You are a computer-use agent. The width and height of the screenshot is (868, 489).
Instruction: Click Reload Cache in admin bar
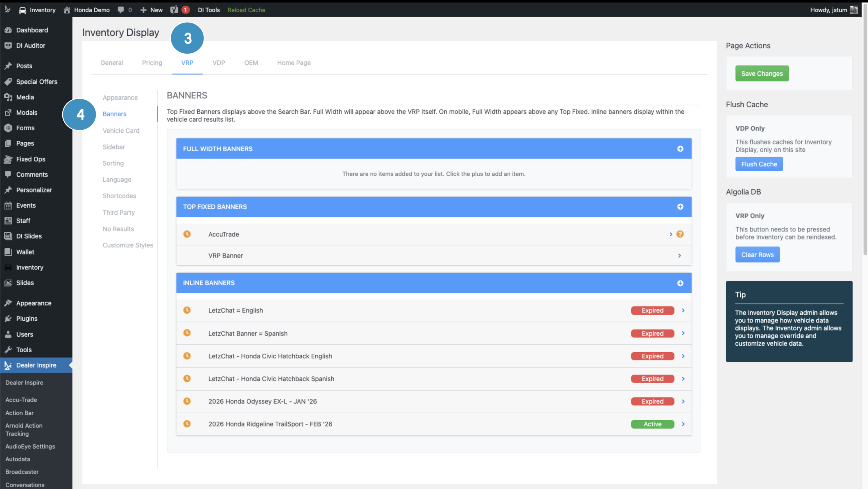click(246, 10)
